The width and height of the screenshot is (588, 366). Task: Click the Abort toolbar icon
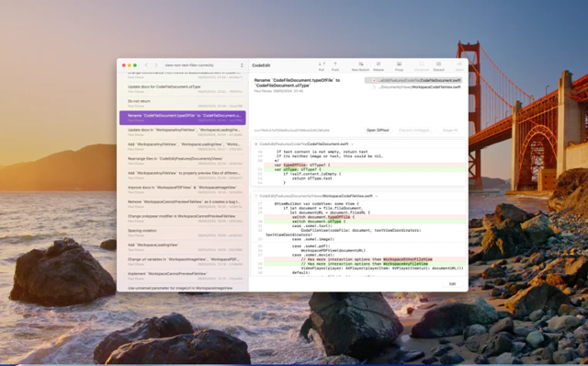tap(459, 66)
